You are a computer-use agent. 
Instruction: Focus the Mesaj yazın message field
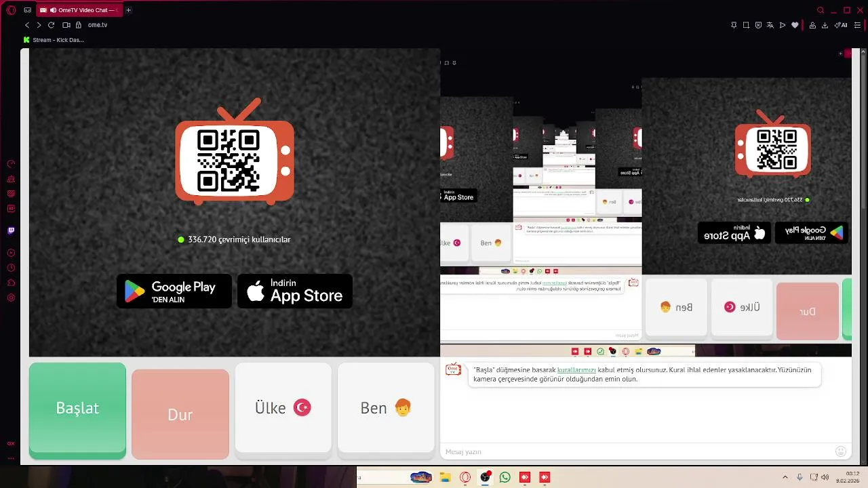click(x=637, y=451)
